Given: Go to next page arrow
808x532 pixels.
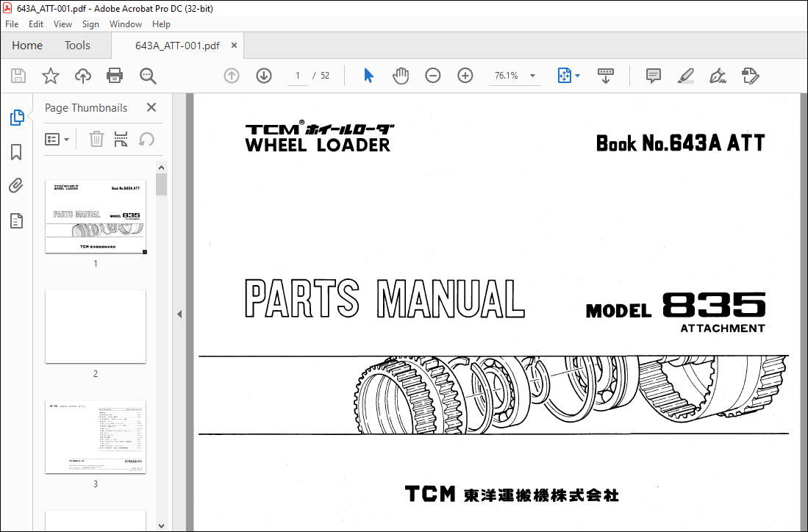Looking at the screenshot, I should (x=264, y=76).
